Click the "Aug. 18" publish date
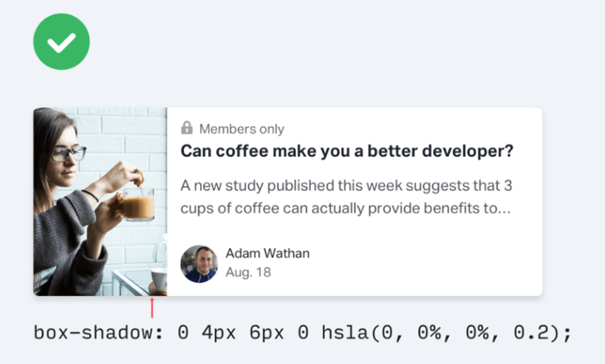Viewport: 605px width, 364px height. [248, 272]
